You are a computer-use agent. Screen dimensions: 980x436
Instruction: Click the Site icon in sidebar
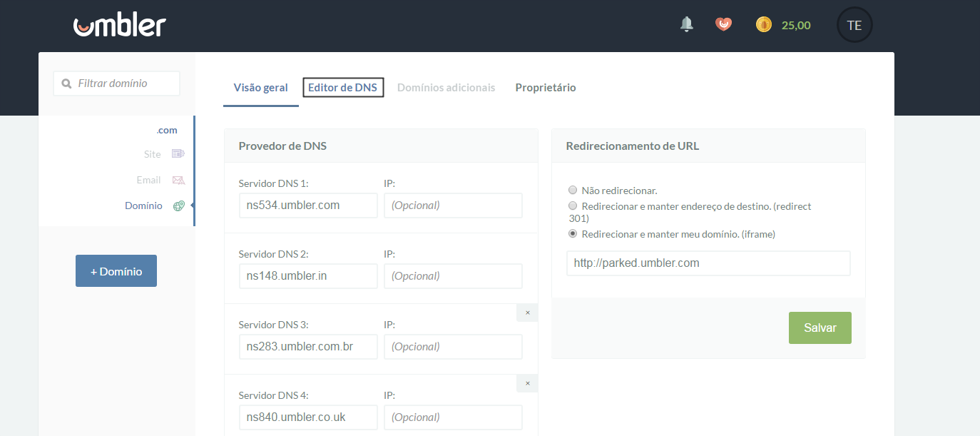(178, 154)
